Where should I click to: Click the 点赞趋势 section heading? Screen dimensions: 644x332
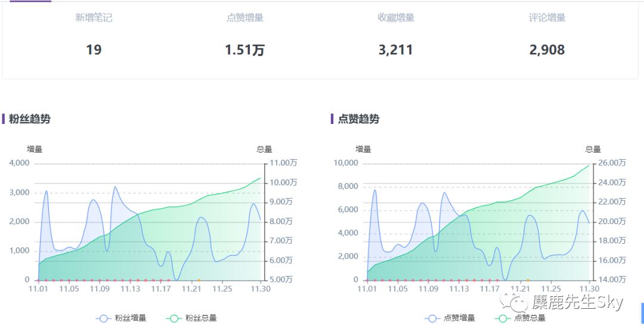358,119
